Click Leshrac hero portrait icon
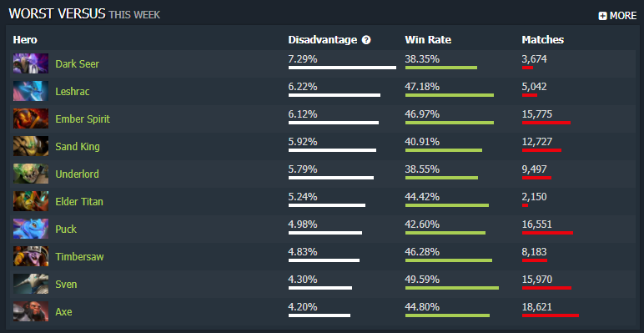Image resolution: width=644 pixels, height=333 pixels. coord(31,91)
